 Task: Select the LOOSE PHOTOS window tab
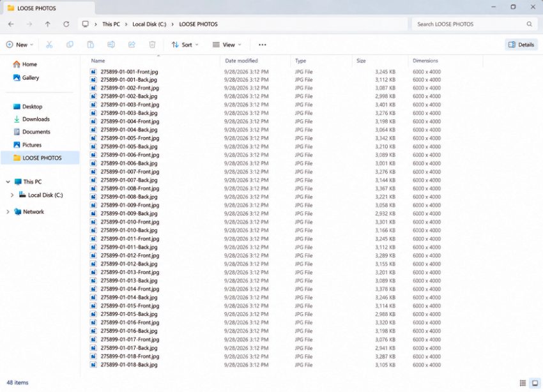(49, 8)
